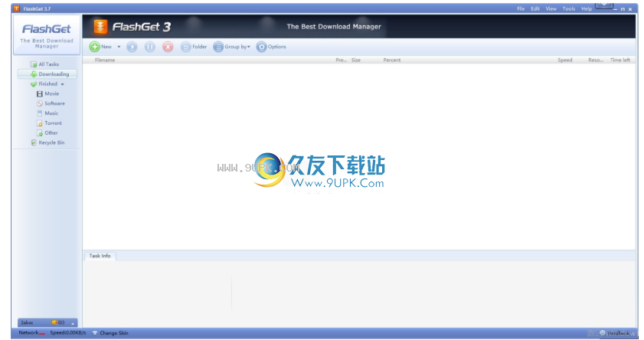Open the download Folder button
The height and width of the screenshot is (340, 644).
[x=194, y=47]
